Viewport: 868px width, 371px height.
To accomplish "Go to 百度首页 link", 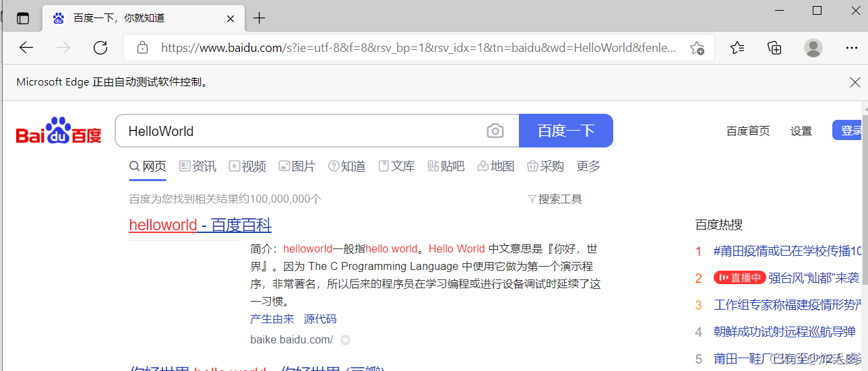I will point(748,131).
